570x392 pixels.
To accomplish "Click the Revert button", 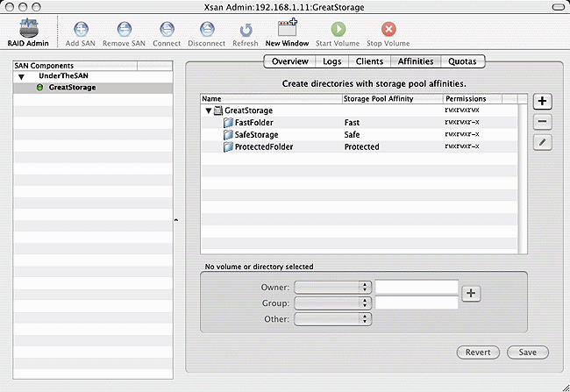I will (478, 353).
